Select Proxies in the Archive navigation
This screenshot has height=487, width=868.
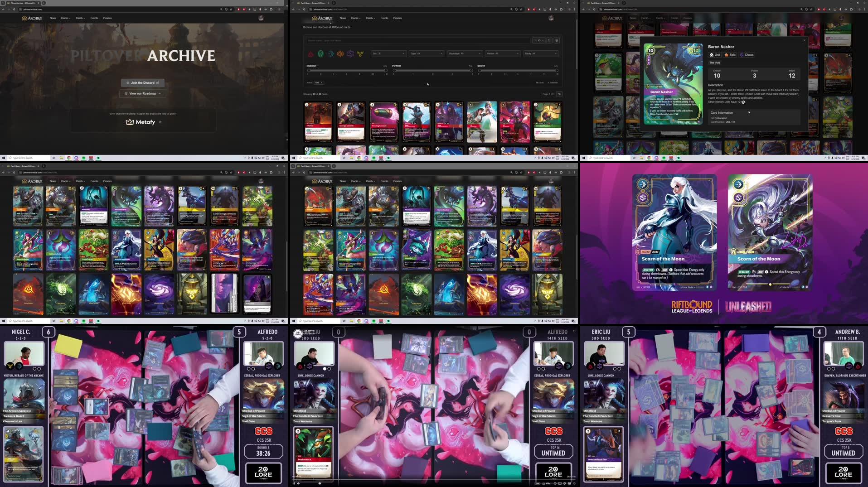click(x=397, y=18)
